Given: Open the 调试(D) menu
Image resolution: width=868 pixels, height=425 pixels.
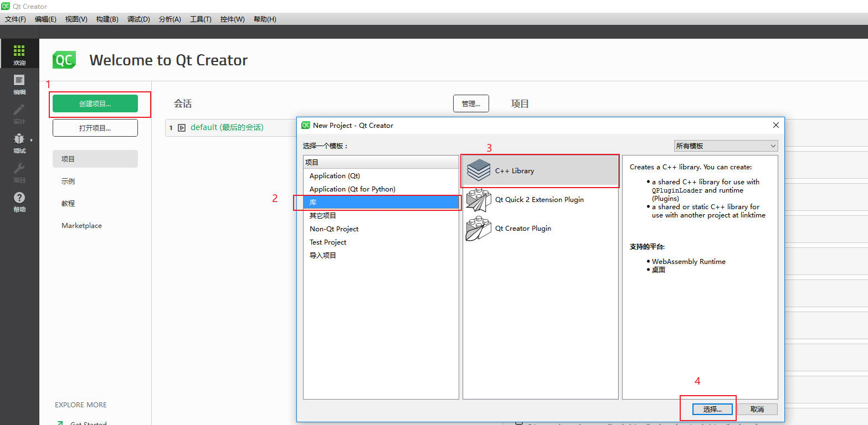Looking at the screenshot, I should 138,19.
